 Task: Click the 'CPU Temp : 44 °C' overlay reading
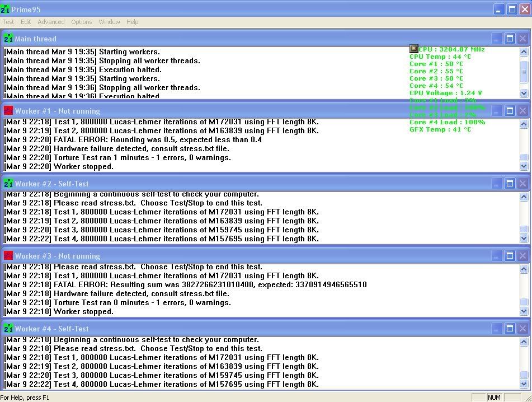point(440,57)
